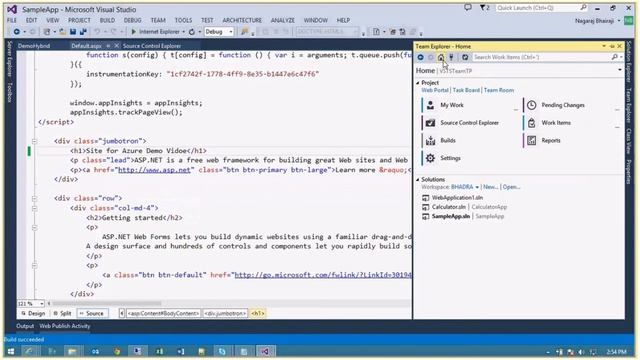
Task: Click the taskbar volume icon
Action: 581,351
